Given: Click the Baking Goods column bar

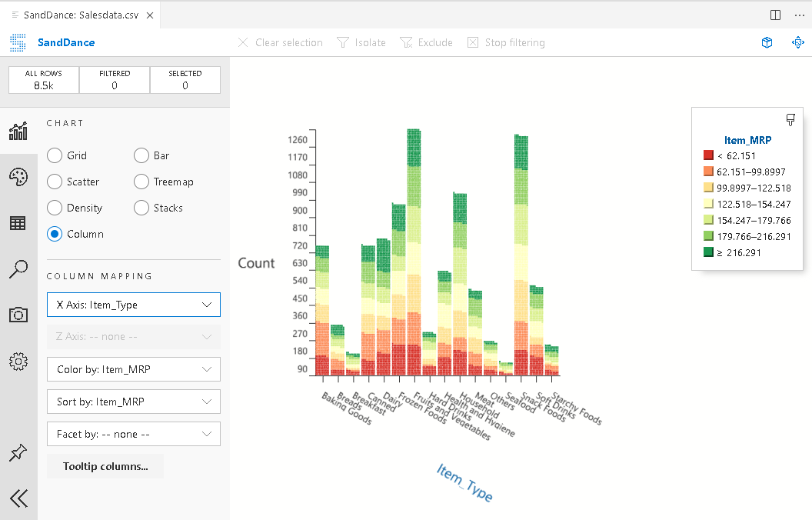Looking at the screenshot, I should [x=322, y=311].
